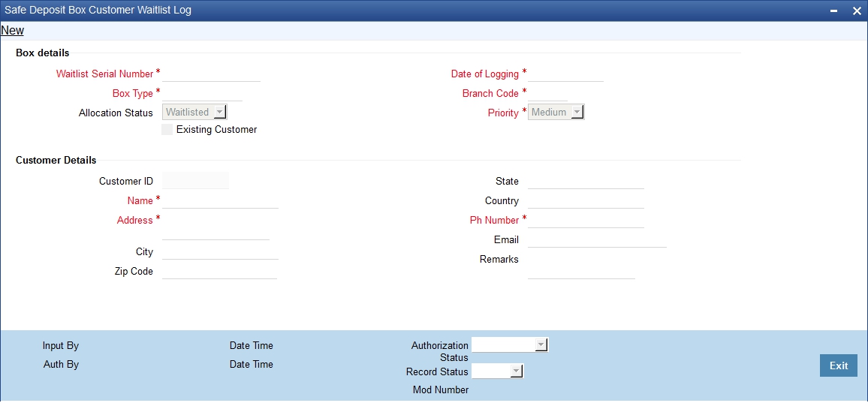Click the Mod Number label

tap(441, 390)
